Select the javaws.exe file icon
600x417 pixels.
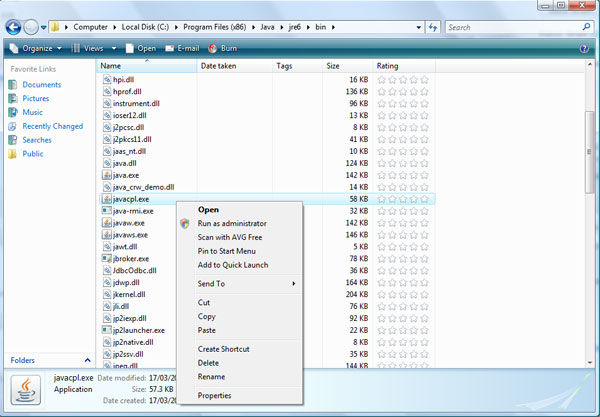[107, 235]
